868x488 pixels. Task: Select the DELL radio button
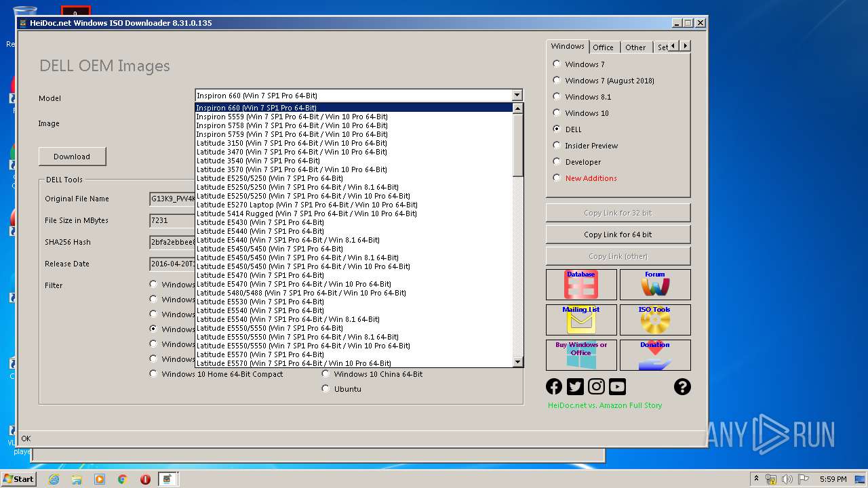pos(557,129)
